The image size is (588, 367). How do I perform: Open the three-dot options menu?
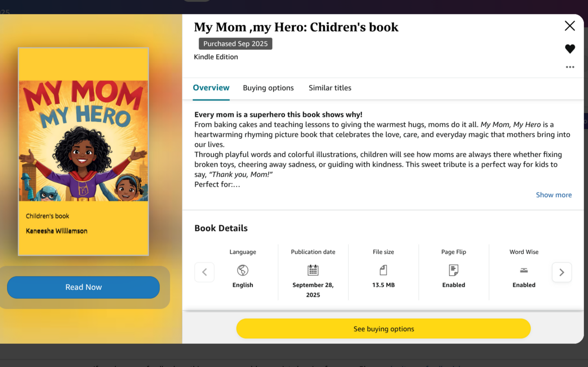pos(570,67)
